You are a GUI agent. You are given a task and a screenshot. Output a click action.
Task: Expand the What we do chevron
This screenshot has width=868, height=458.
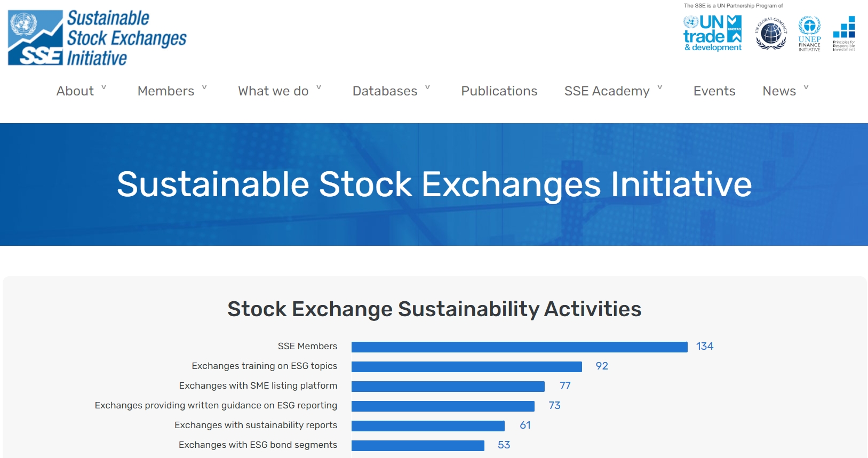coord(319,87)
